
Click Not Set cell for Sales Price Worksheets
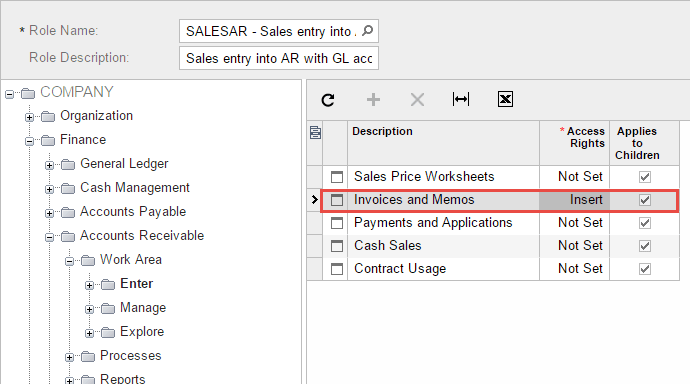click(x=574, y=177)
